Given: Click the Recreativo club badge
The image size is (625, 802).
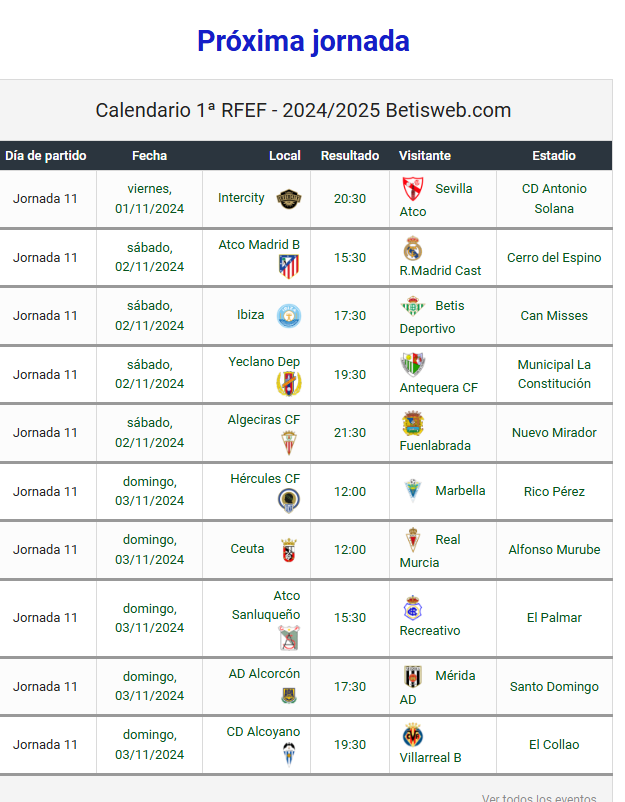Looking at the screenshot, I should [413, 608].
